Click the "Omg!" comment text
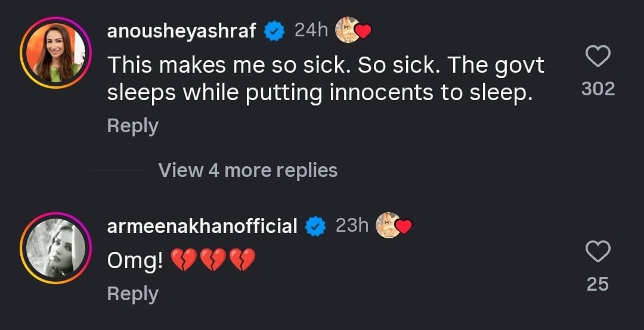644x330 pixels. point(135,261)
